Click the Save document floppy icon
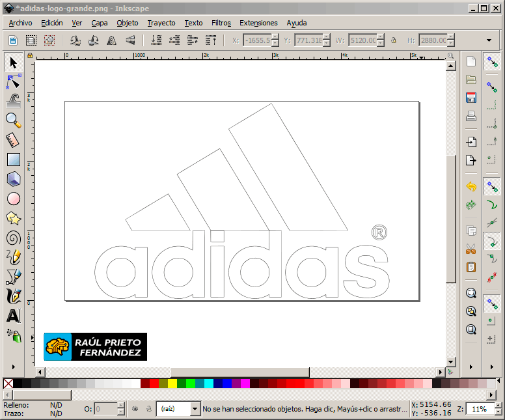Screen dimensions: 505x420 click(471, 98)
